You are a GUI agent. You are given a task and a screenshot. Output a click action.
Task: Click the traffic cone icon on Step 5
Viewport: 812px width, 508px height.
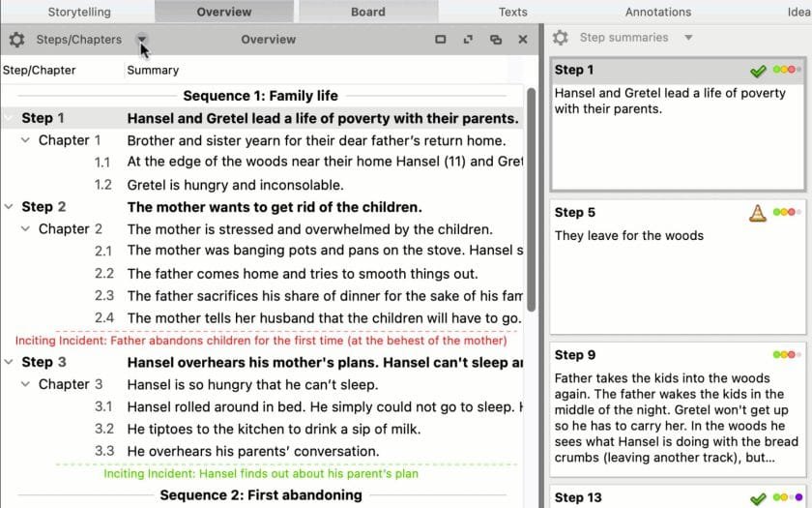[758, 213]
